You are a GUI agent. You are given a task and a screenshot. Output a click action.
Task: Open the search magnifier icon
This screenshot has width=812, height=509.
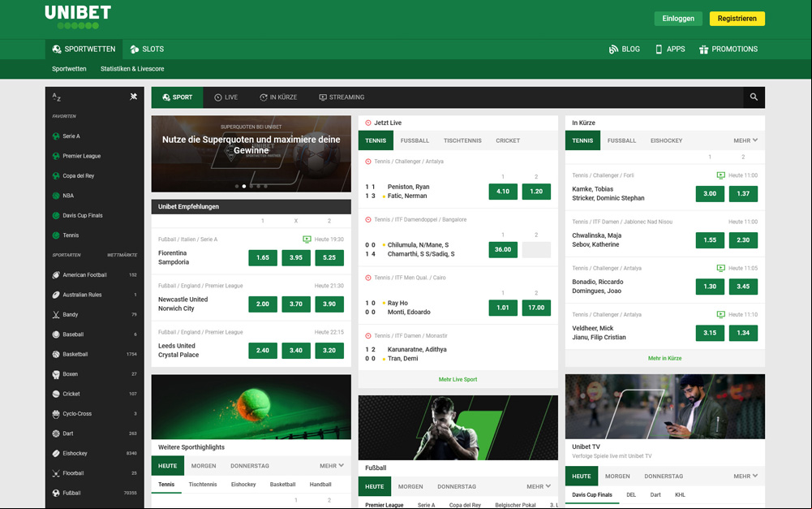[754, 97]
